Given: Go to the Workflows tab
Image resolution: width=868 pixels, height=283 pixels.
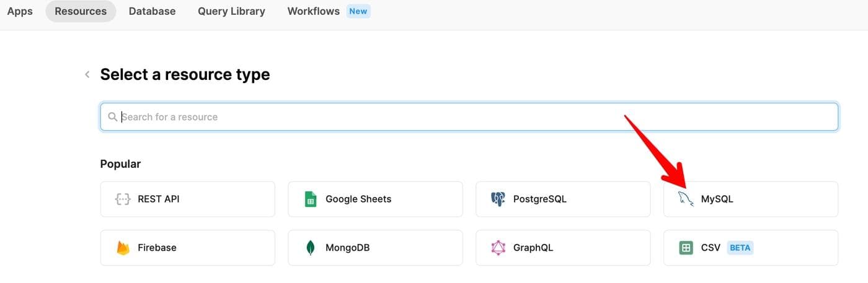Looking at the screenshot, I should 314,11.
